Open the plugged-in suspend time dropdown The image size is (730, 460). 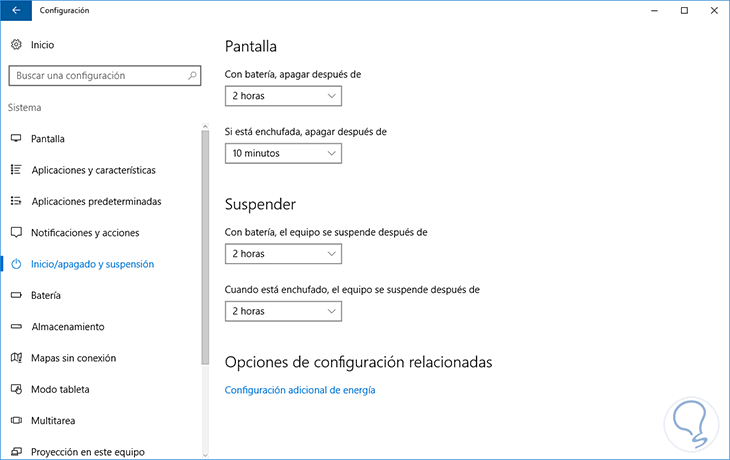[283, 312]
